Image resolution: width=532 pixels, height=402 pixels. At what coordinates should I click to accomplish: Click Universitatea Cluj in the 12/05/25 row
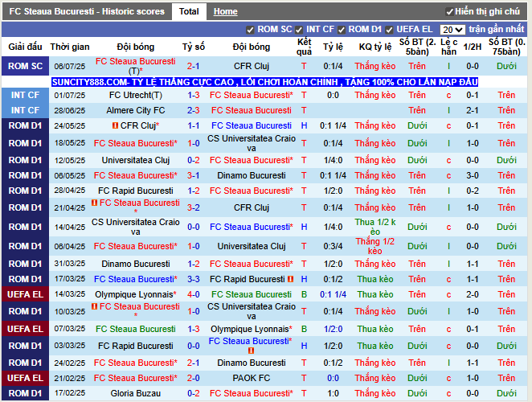[x=136, y=160]
